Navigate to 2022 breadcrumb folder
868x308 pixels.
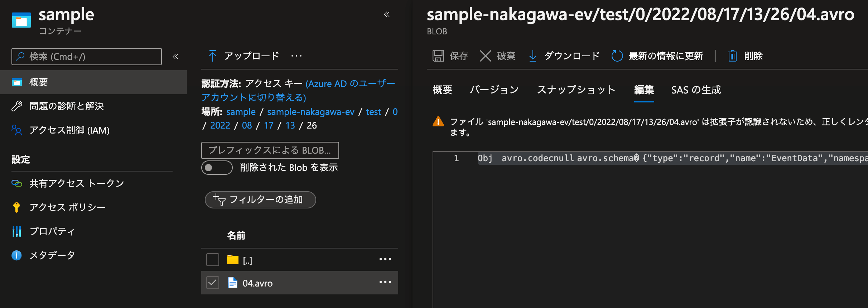(x=220, y=125)
